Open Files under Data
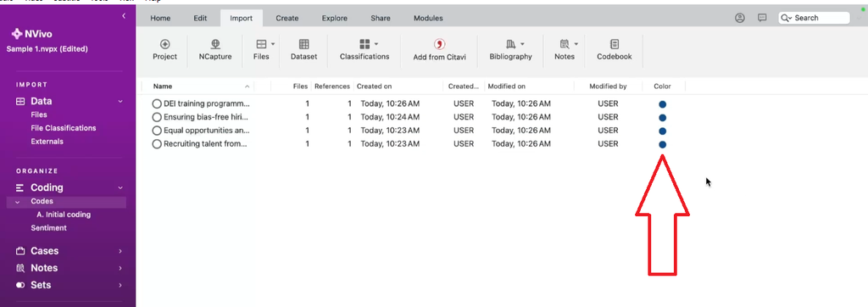Image resolution: width=868 pixels, height=307 pixels. (x=39, y=114)
